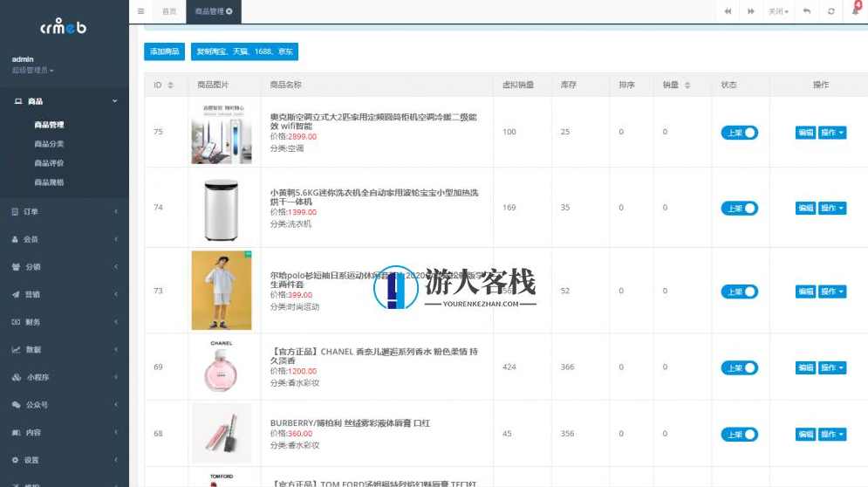Open 商品评价 in sidebar submenu
The width and height of the screenshot is (868, 487).
(49, 163)
